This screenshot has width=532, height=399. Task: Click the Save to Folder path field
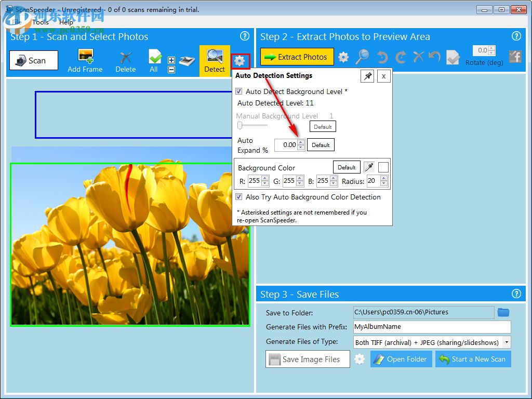423,312
